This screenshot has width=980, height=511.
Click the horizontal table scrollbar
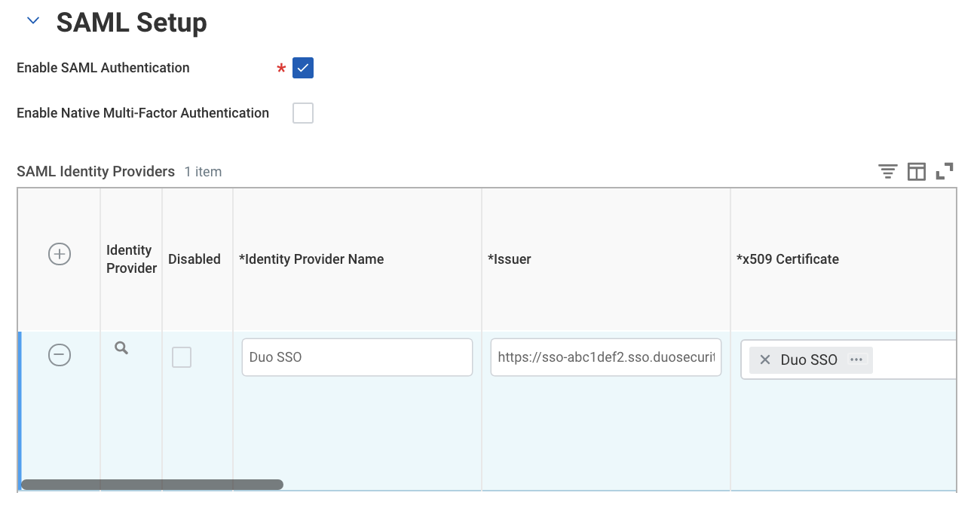pos(151,483)
